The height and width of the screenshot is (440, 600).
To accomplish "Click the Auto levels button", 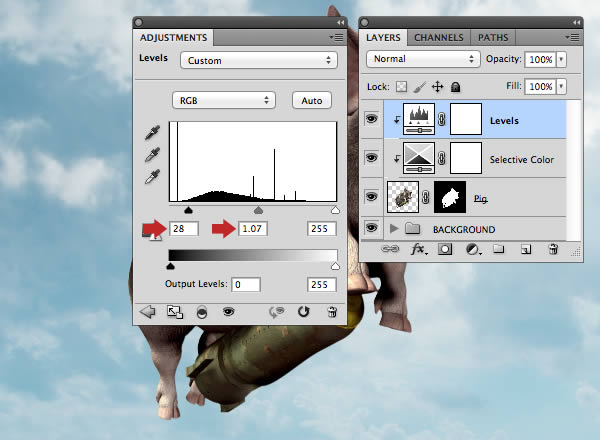I will pos(311,100).
